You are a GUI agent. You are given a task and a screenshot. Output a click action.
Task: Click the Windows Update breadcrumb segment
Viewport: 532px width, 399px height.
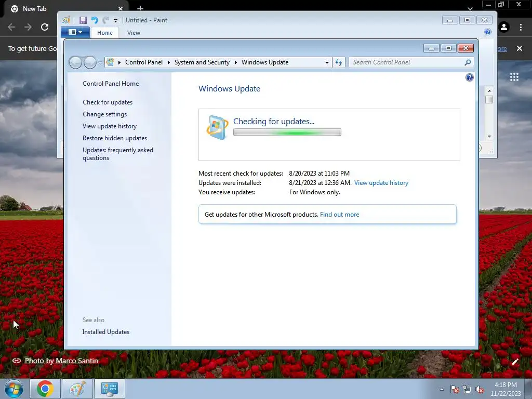point(265,62)
